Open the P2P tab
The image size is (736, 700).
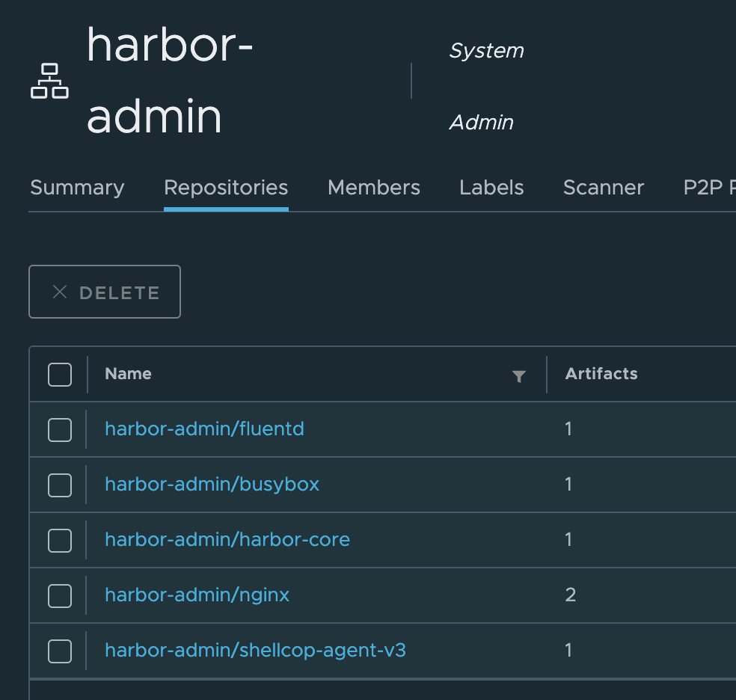click(709, 188)
